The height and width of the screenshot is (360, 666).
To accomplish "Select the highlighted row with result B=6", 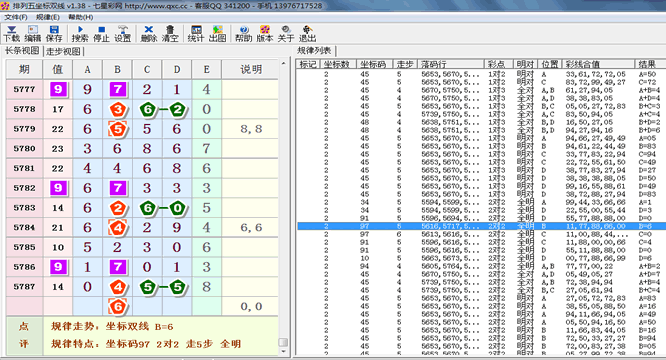I will point(481,226).
